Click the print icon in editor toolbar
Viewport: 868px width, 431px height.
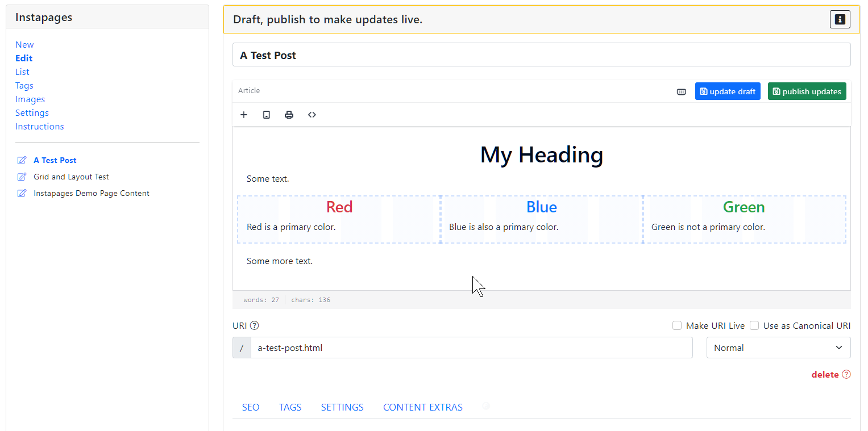(289, 115)
